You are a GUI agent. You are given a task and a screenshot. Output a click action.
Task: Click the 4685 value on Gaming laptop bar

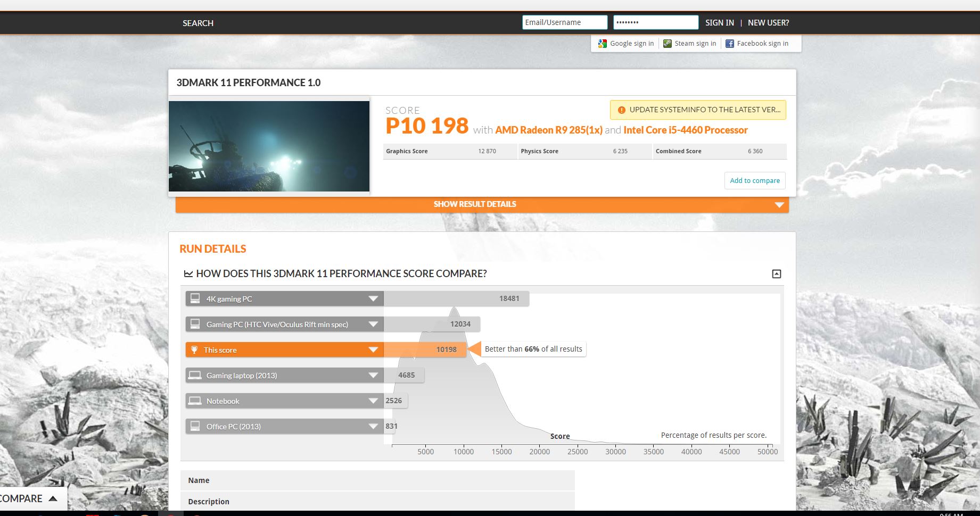tap(407, 376)
